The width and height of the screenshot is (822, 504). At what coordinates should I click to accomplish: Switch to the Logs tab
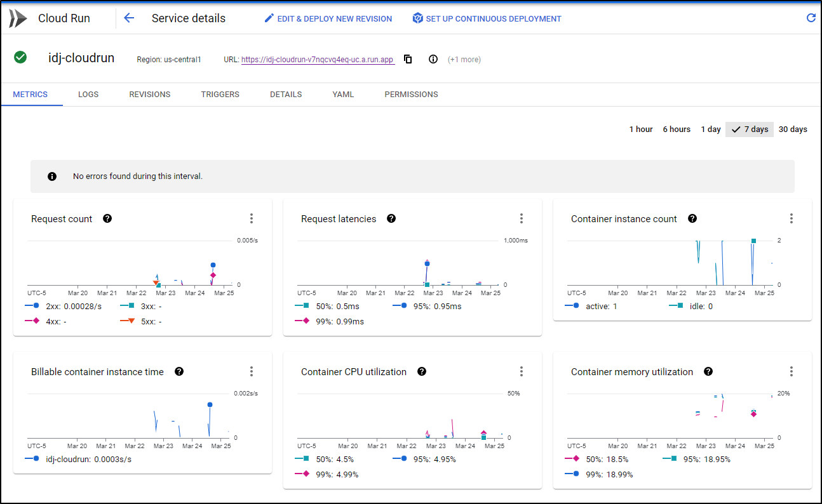pyautogui.click(x=88, y=95)
